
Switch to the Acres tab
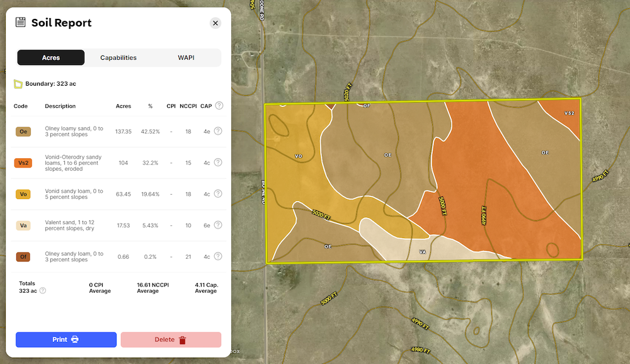(51, 57)
